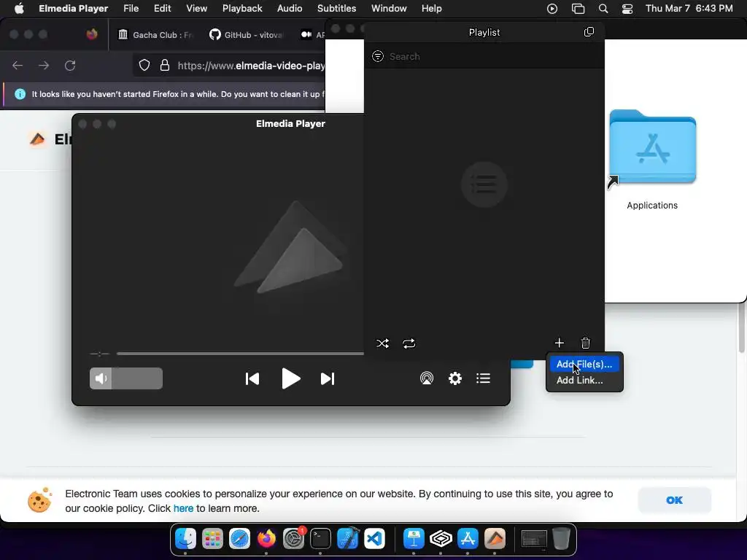Open Visual Studio Code from the Dock
The image size is (747, 560).
(x=374, y=539)
